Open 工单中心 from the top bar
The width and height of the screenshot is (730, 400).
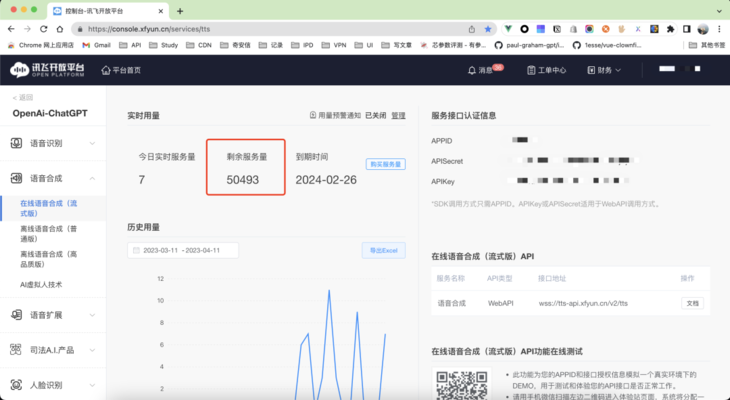[x=547, y=70]
